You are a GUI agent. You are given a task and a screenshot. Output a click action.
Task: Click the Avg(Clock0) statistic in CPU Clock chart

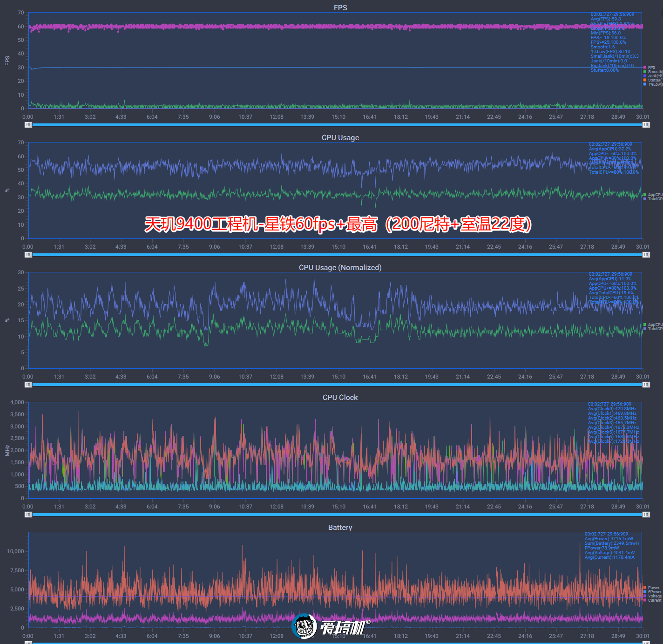pyautogui.click(x=612, y=409)
